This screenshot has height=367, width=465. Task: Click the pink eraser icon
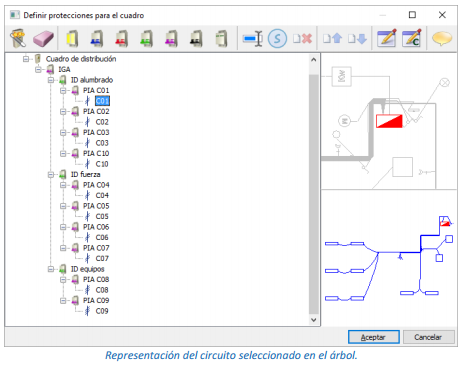[x=43, y=39]
